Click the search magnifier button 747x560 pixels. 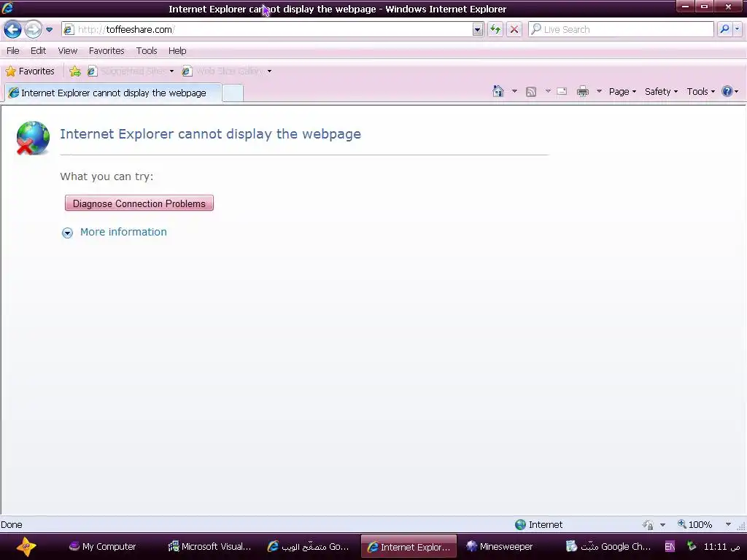coord(724,29)
